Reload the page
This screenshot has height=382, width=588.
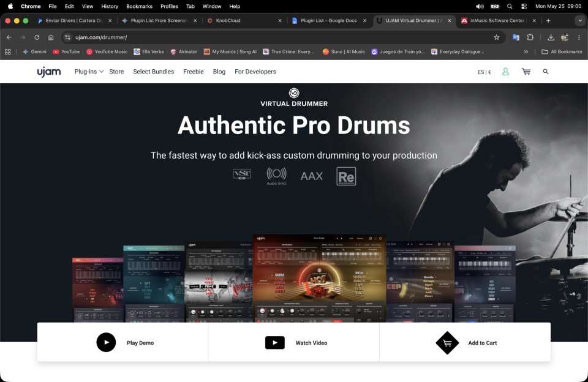pos(37,37)
